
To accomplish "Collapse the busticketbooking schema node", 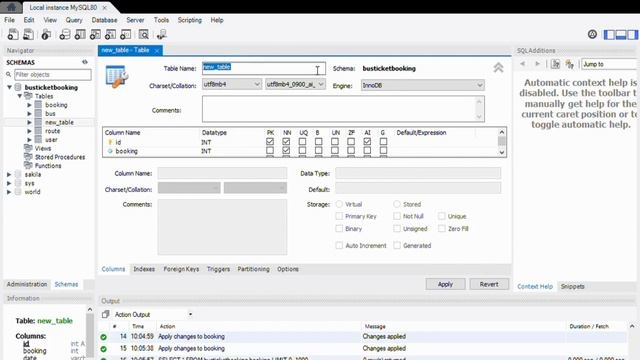I will (9, 87).
